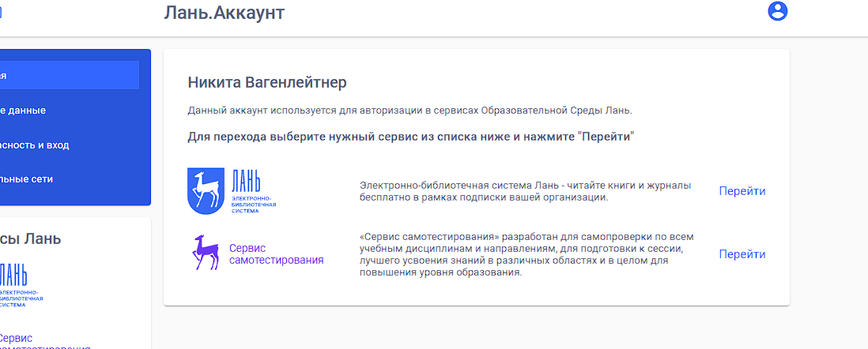This screenshot has height=349, width=868.
Task: Click the self-testing service description paragraph
Action: pyautogui.click(x=526, y=254)
